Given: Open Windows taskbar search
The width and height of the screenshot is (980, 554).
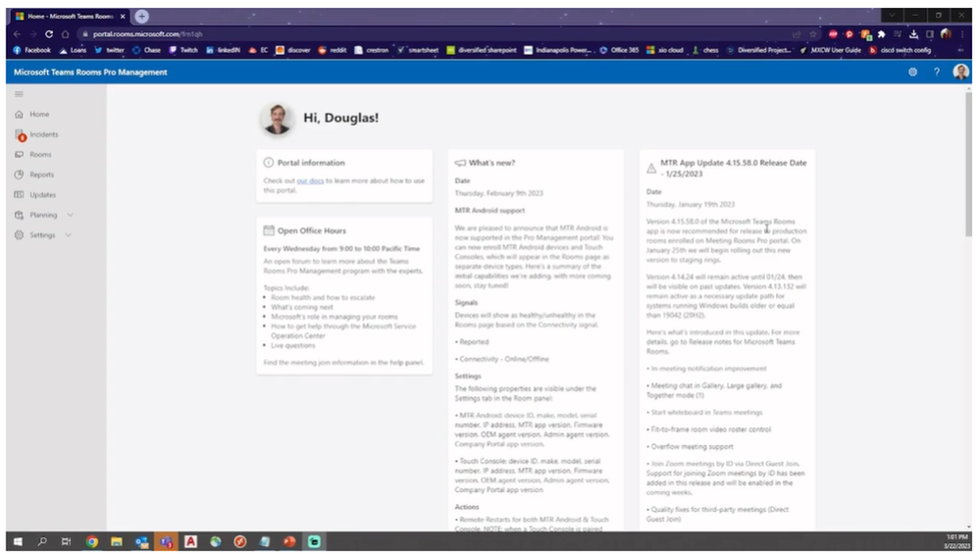Looking at the screenshot, I should tap(42, 541).
